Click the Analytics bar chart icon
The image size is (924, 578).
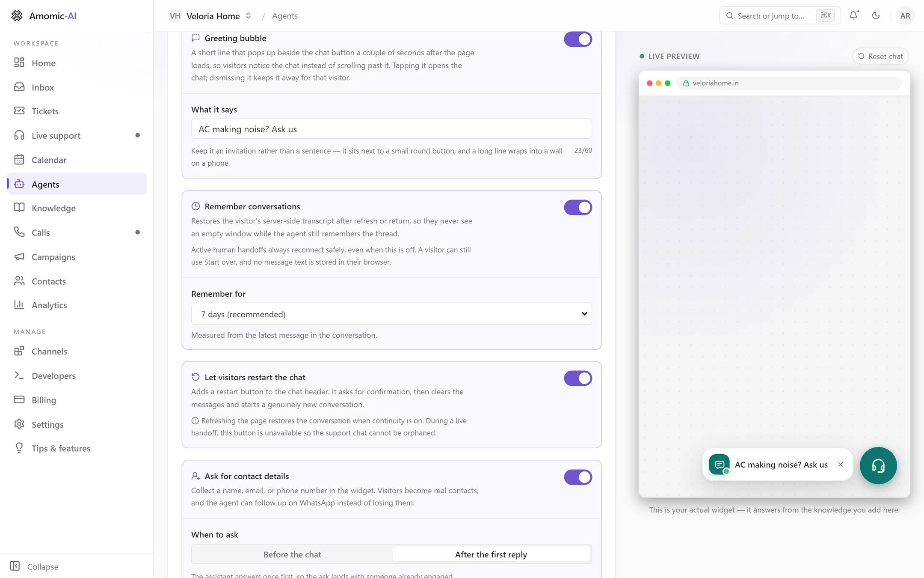pyautogui.click(x=19, y=304)
